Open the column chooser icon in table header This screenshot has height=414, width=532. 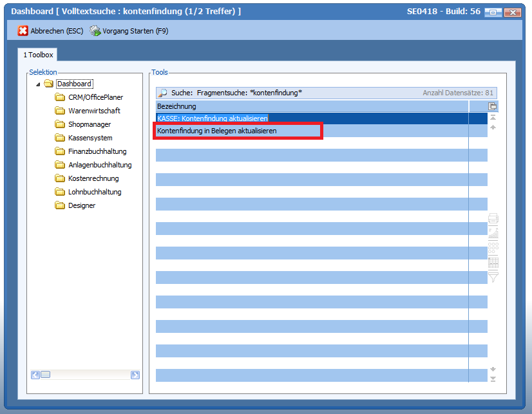click(493, 106)
